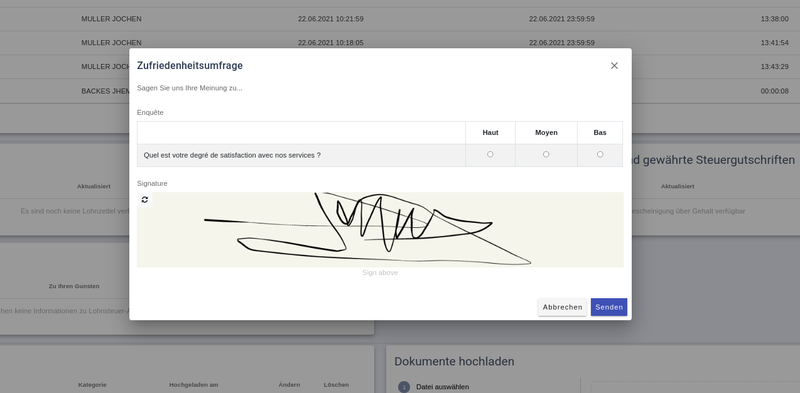The width and height of the screenshot is (800, 393).
Task: Click inside the signature drawing area
Action: pos(380,230)
